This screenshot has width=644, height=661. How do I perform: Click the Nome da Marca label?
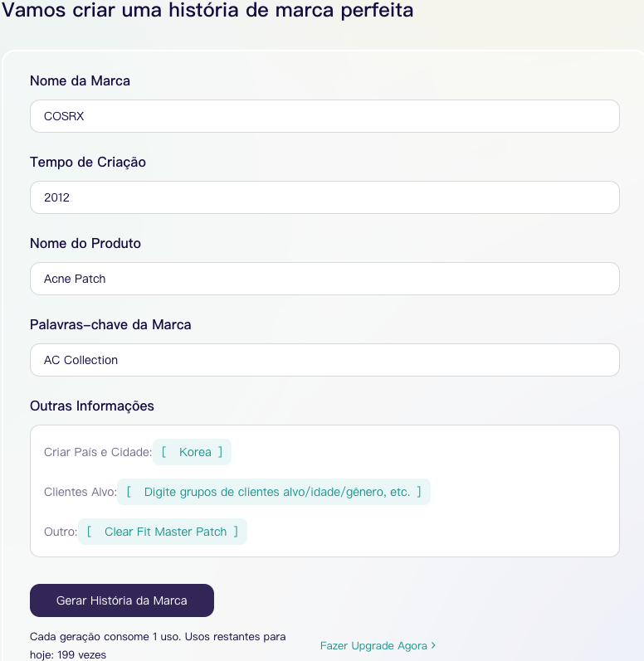80,80
